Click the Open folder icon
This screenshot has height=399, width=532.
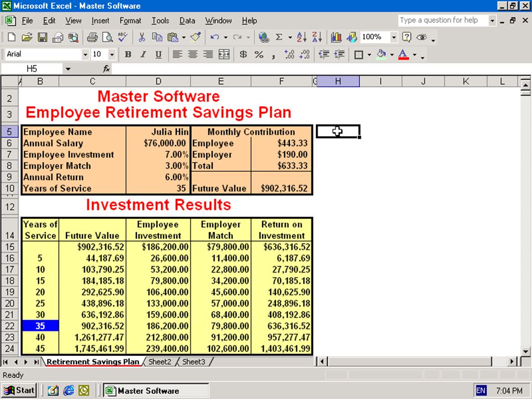27,37
